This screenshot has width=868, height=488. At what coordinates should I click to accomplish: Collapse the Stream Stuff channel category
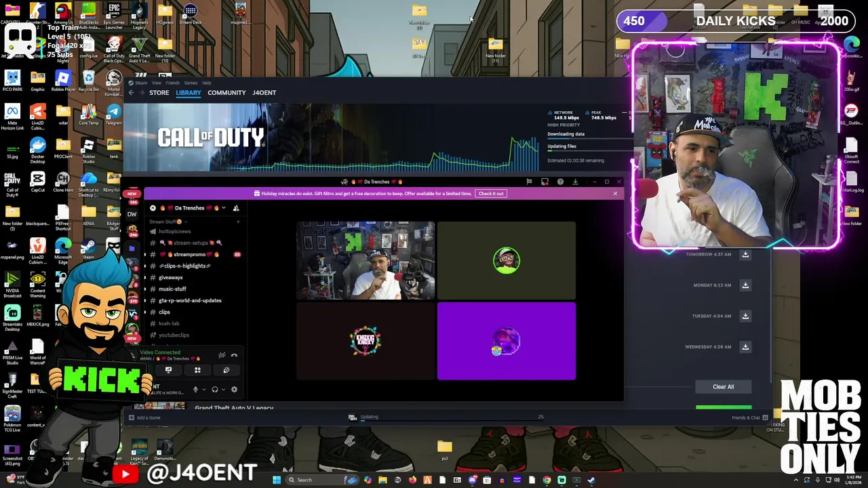pyautogui.click(x=167, y=222)
